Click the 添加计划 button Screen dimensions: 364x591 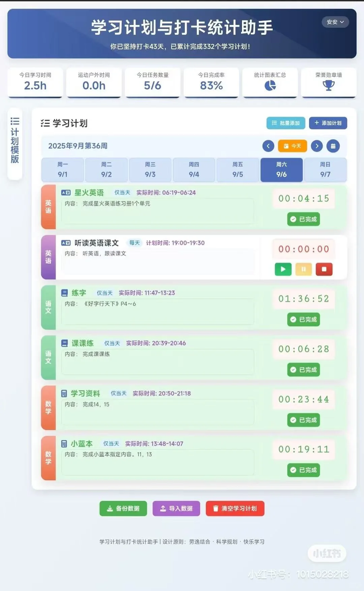[x=328, y=123]
